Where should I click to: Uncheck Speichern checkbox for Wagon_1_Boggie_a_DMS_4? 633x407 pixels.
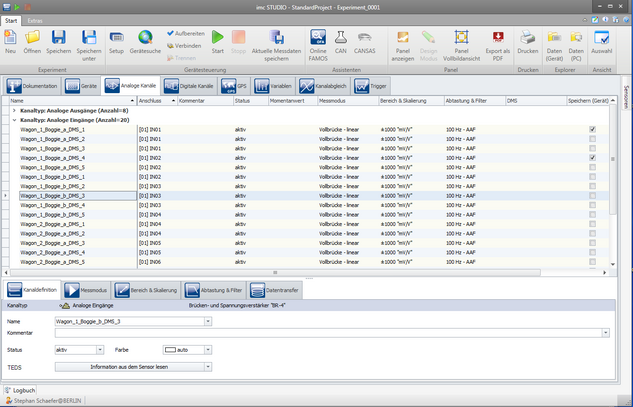pyautogui.click(x=593, y=158)
